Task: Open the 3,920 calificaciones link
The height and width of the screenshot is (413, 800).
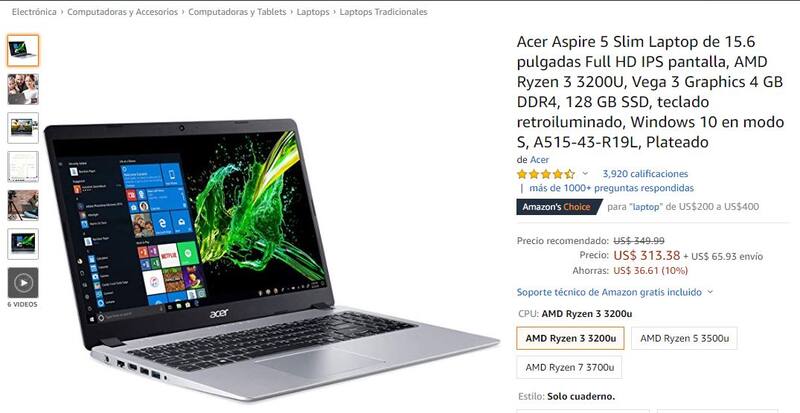Action: [x=645, y=174]
